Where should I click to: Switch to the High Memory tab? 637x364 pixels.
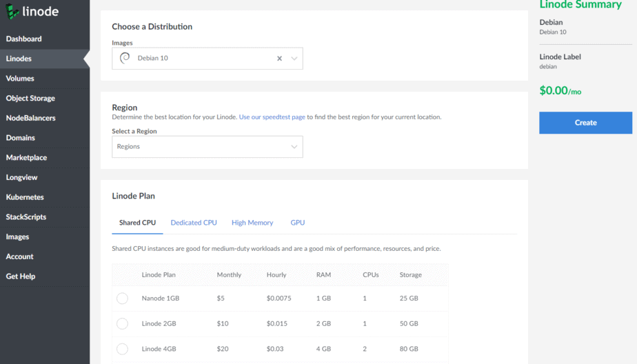coord(252,223)
